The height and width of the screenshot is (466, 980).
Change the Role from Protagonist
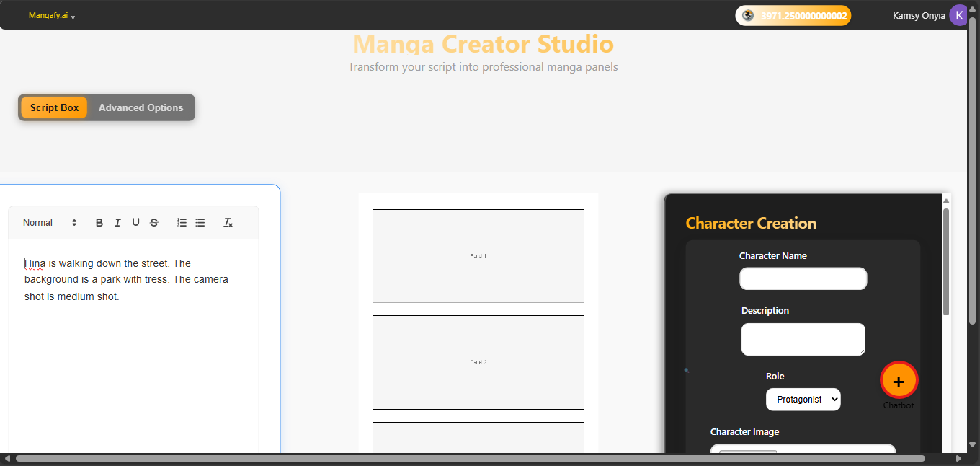click(x=803, y=399)
